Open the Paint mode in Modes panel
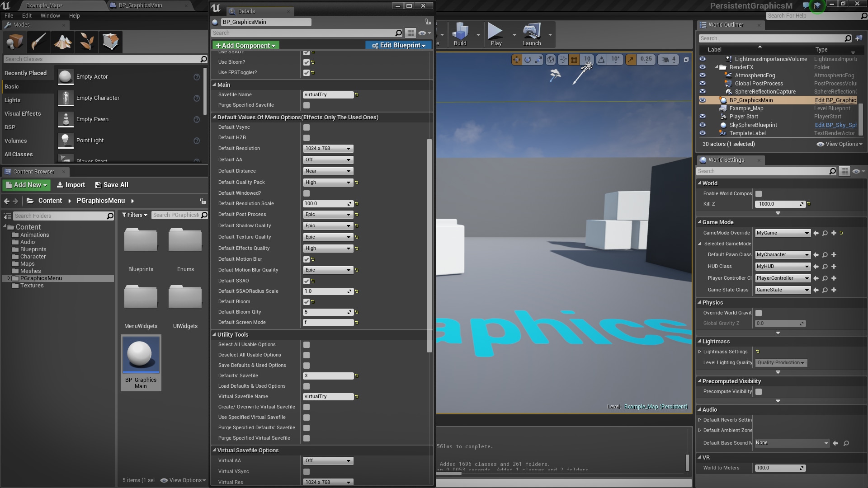The height and width of the screenshot is (488, 868). point(38,42)
